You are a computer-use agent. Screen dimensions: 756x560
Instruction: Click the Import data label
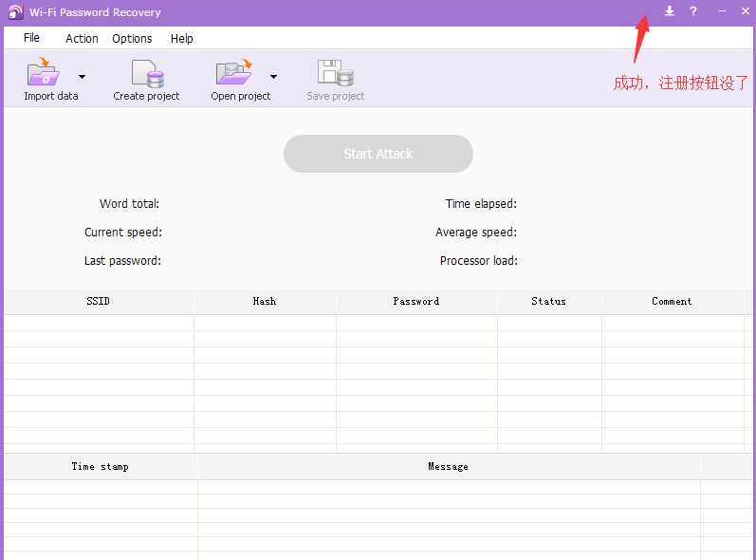point(51,96)
